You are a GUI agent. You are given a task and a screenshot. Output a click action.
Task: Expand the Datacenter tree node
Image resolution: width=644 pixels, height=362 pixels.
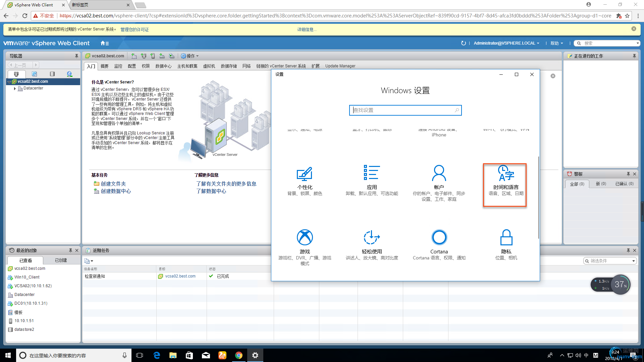tap(15, 88)
